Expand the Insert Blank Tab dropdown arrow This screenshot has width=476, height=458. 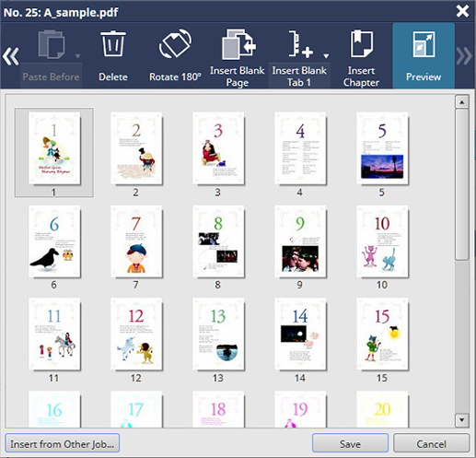tap(326, 56)
